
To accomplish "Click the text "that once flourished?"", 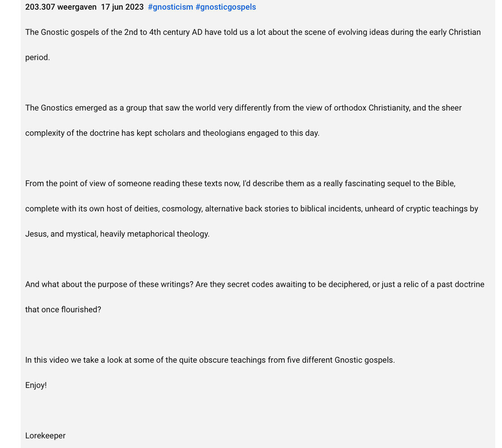I will 63,310.
